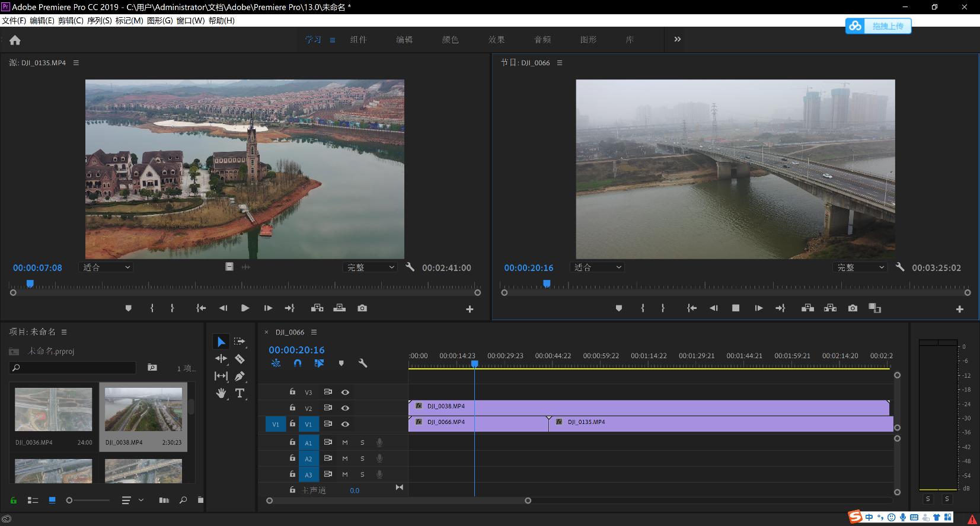
Task: Open Program monitor playback resolution dropdown
Action: (860, 267)
